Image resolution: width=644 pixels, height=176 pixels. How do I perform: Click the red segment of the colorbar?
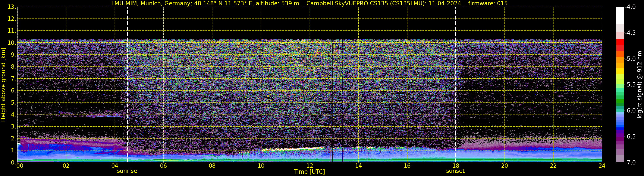tap(620, 42)
